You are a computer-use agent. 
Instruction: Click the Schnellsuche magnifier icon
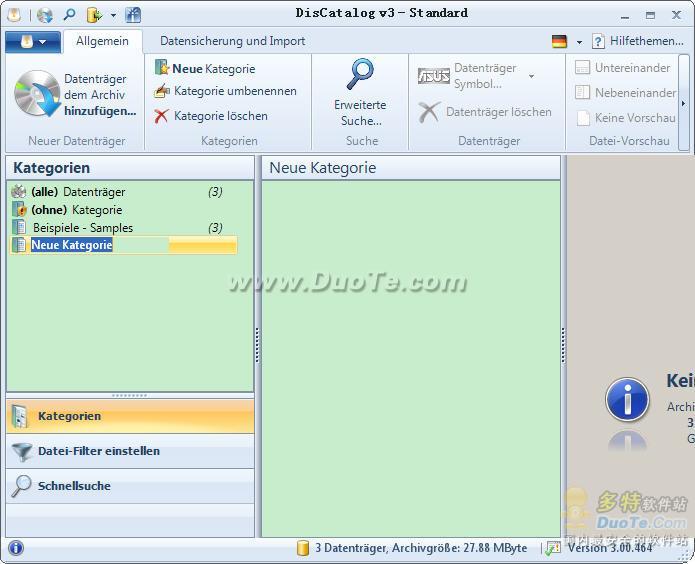coord(21,486)
